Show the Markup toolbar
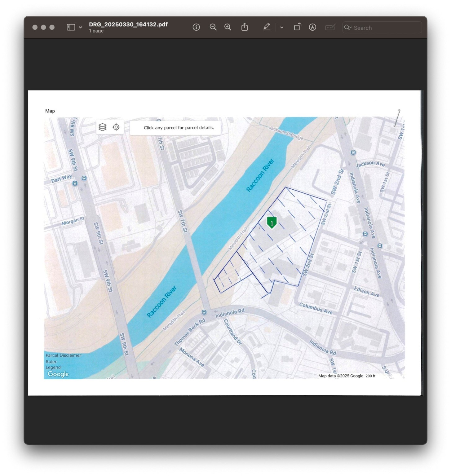The height and width of the screenshot is (476, 451). 312,27
